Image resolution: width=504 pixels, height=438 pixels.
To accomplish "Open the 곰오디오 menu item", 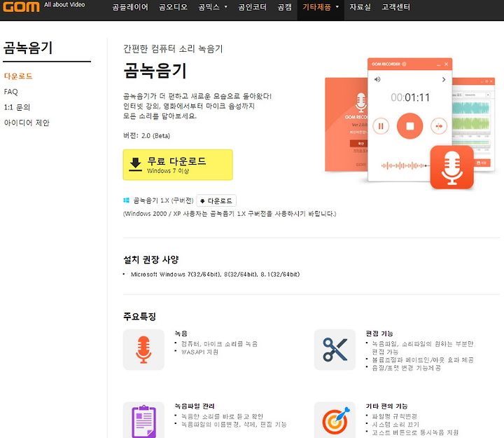I will coord(174,7).
